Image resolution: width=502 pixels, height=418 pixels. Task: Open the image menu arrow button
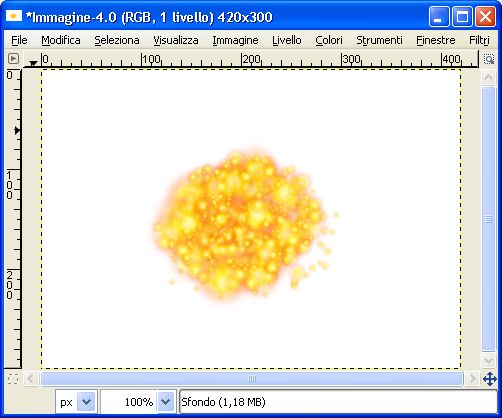pyautogui.click(x=13, y=59)
